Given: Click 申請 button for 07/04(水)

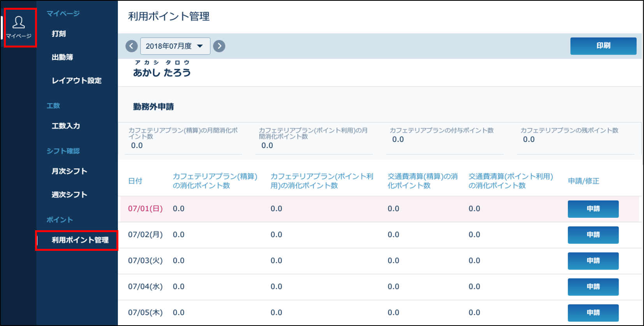Looking at the screenshot, I should (593, 287).
